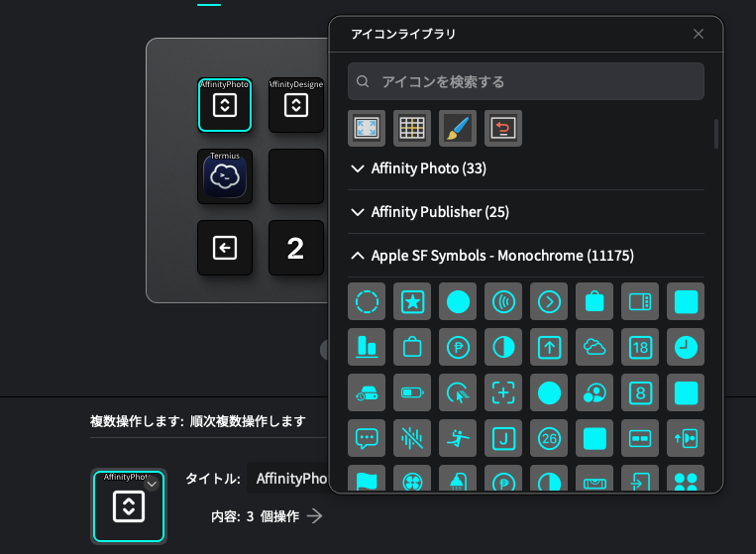Choose the waveform slash icon

coord(412,438)
